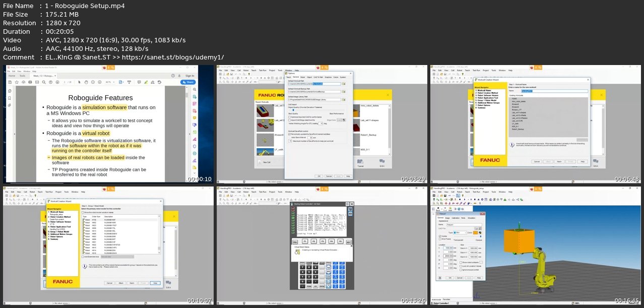Click OK in the Options dialog
The width and height of the screenshot is (644, 308).
tap(319, 176)
